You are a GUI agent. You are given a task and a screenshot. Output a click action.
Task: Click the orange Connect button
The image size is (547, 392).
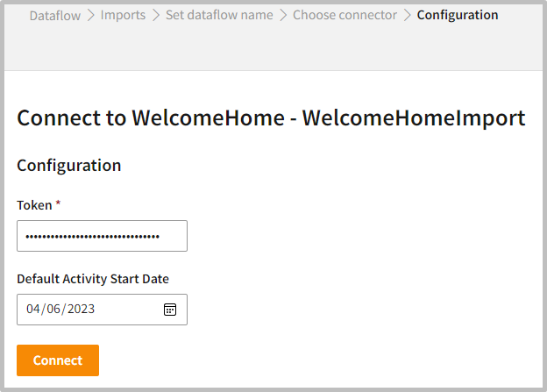pyautogui.click(x=58, y=360)
